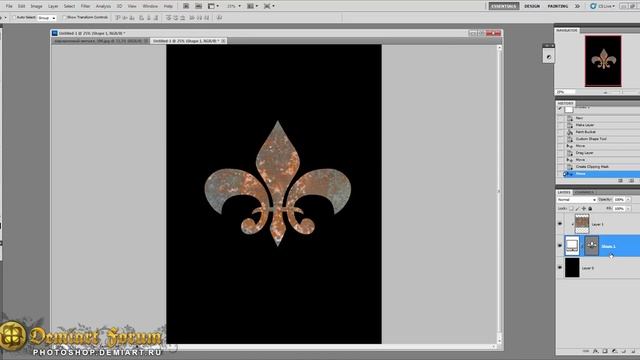Image resolution: width=640 pixels, height=360 pixels.
Task: Hide the Shape 1 layer eye icon
Action: pos(560,246)
